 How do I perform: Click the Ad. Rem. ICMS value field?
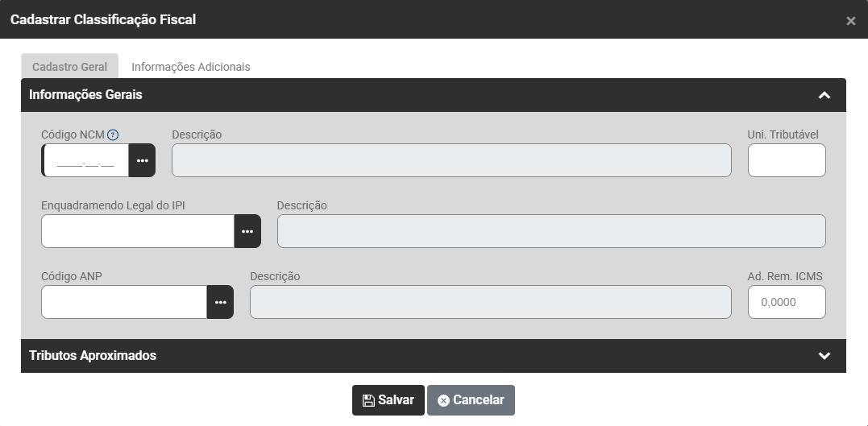pyautogui.click(x=786, y=302)
